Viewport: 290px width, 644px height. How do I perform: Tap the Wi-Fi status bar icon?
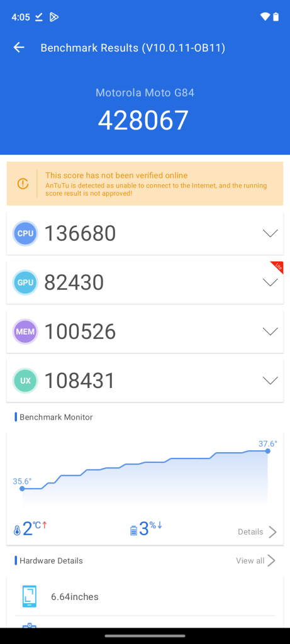point(265,17)
